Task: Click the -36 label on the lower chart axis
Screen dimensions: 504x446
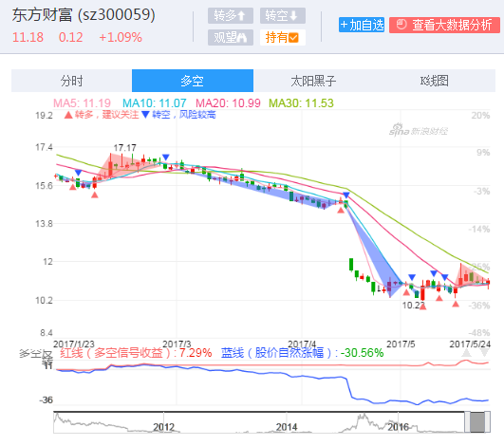Action: (x=46, y=400)
